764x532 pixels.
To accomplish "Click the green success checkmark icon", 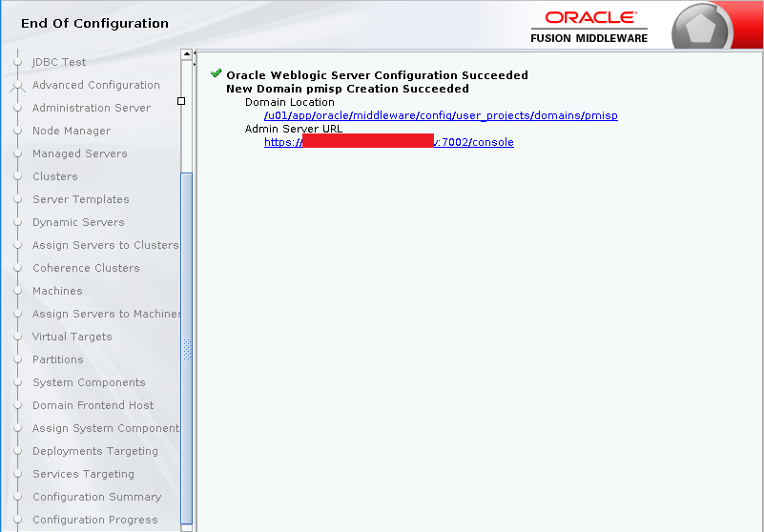I will [x=217, y=73].
